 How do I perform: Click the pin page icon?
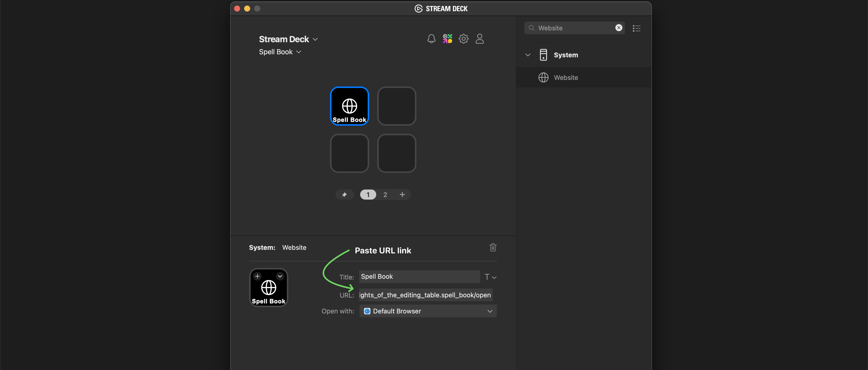(344, 195)
